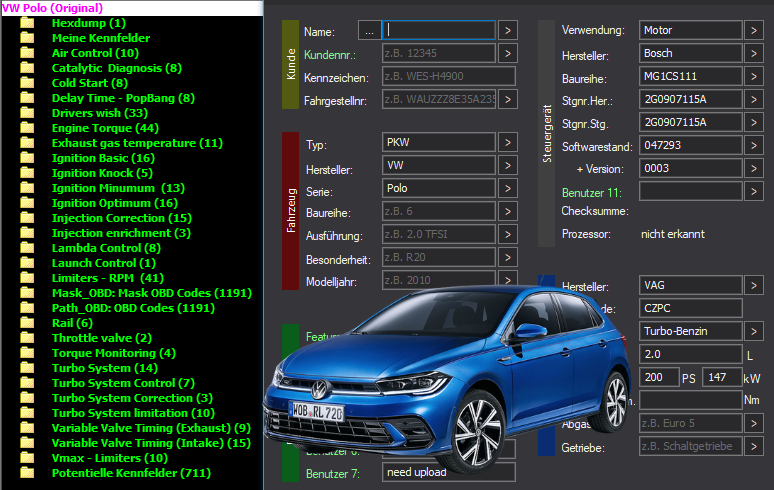Open the Kundennr. field arrow button
The image size is (774, 490).
(x=507, y=53)
